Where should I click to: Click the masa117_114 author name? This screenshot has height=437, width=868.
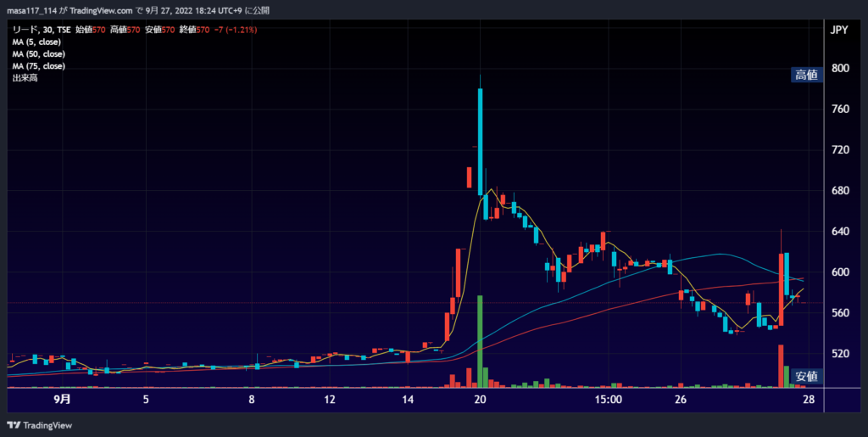33,10
